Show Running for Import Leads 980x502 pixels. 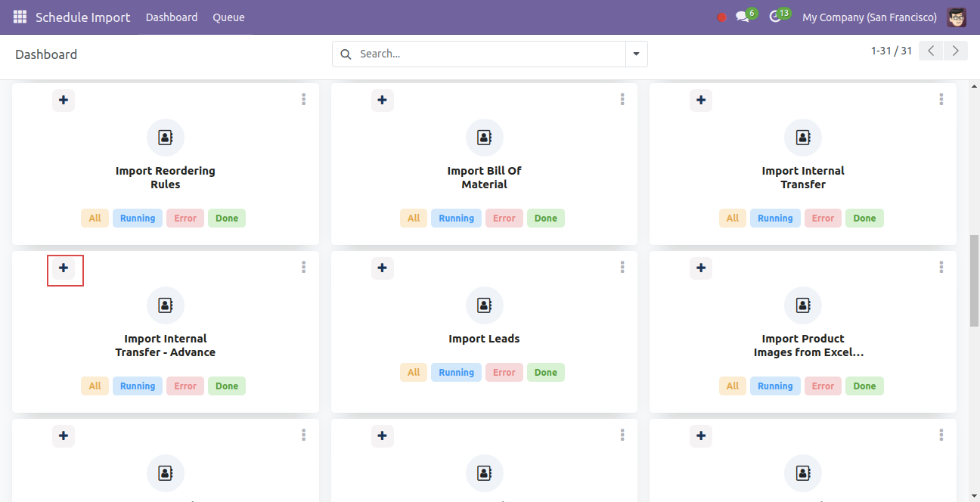coord(457,372)
